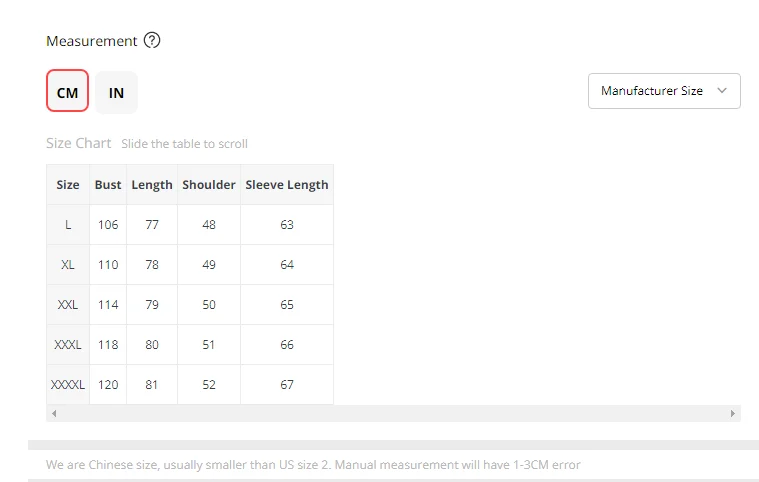The width and height of the screenshot is (759, 482).
Task: Click the right scroll arrow under table
Action: tap(732, 413)
